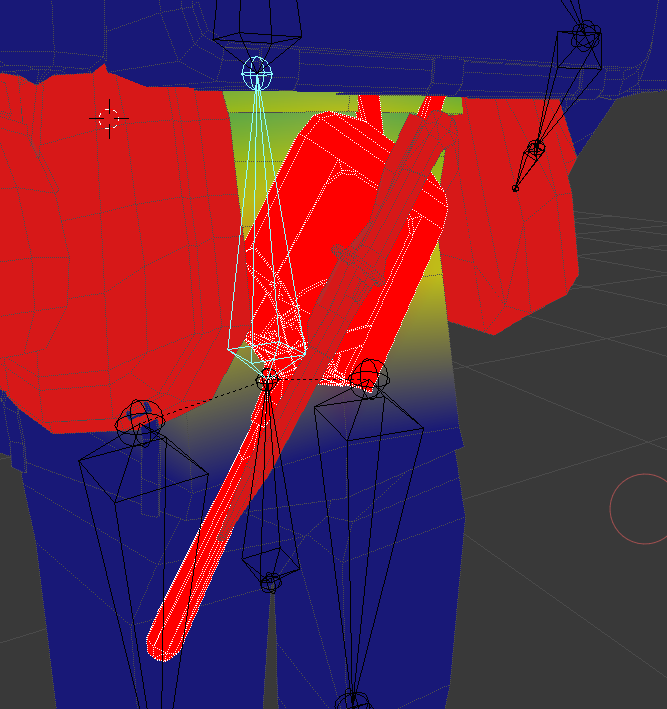Click the 3D cursor crosshair on red sleeve

coord(109,118)
